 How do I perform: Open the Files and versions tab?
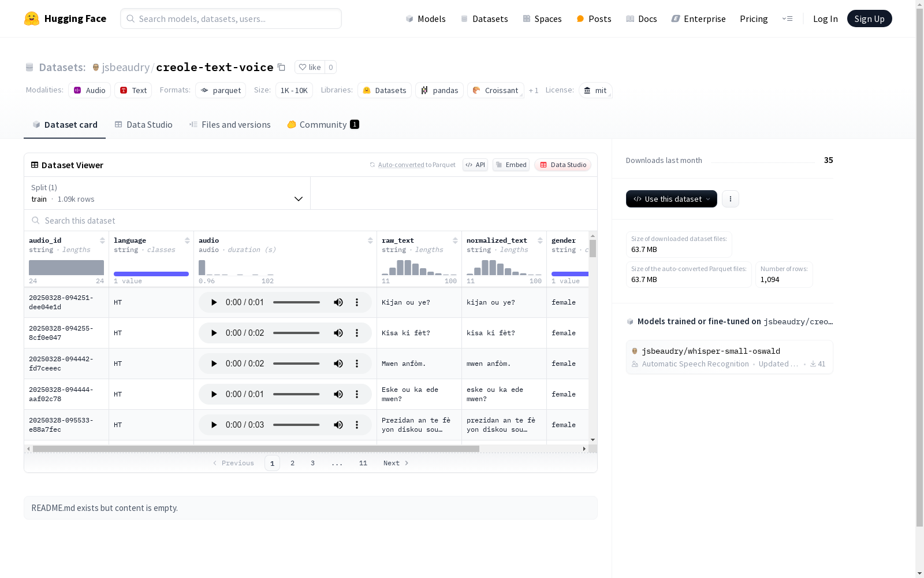point(230,125)
